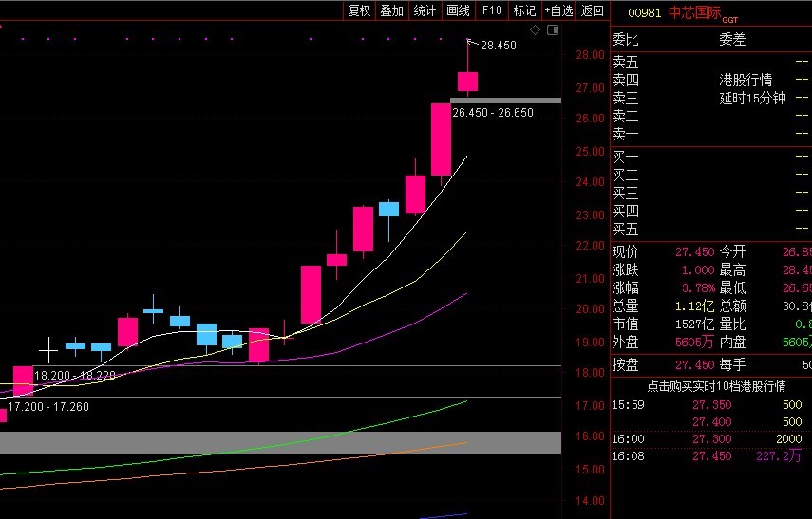Select the 委差 label
This screenshot has width=812, height=519.
[731, 39]
